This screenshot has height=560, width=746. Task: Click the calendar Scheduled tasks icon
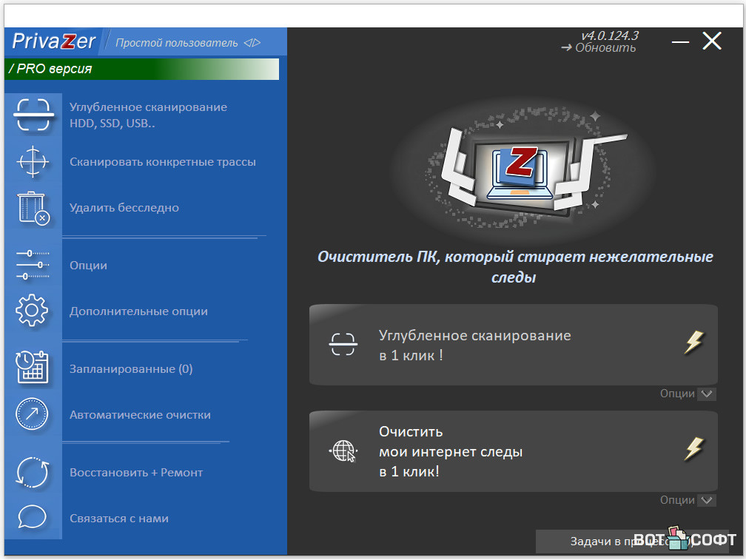pyautogui.click(x=33, y=367)
